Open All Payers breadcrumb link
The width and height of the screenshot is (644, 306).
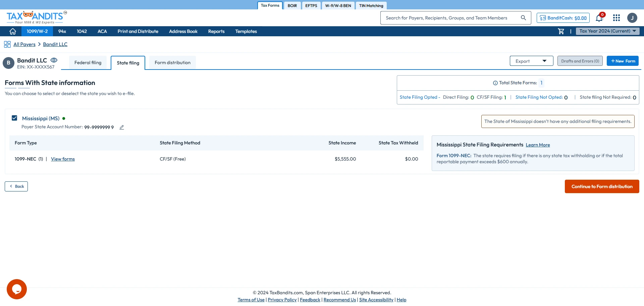click(24, 44)
